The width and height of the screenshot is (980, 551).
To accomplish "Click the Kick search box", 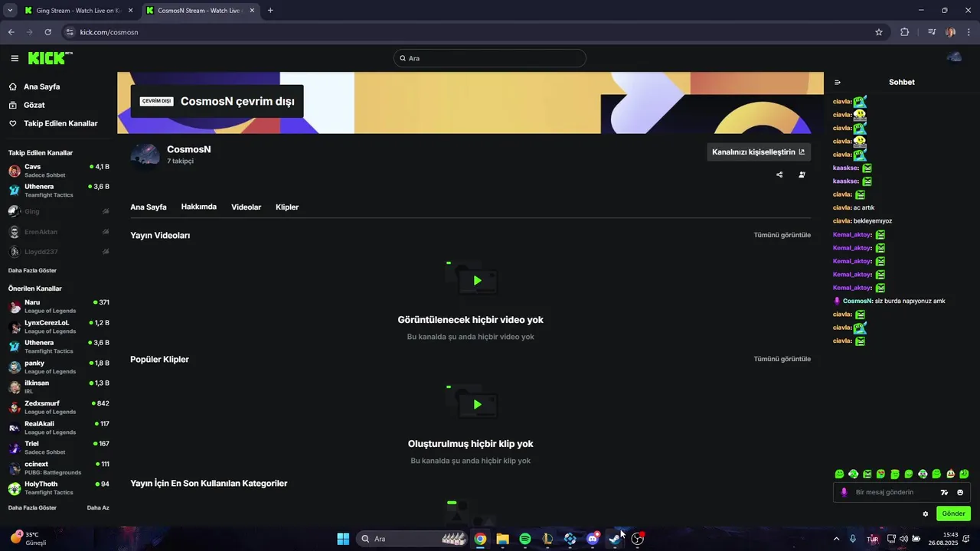I will click(490, 58).
